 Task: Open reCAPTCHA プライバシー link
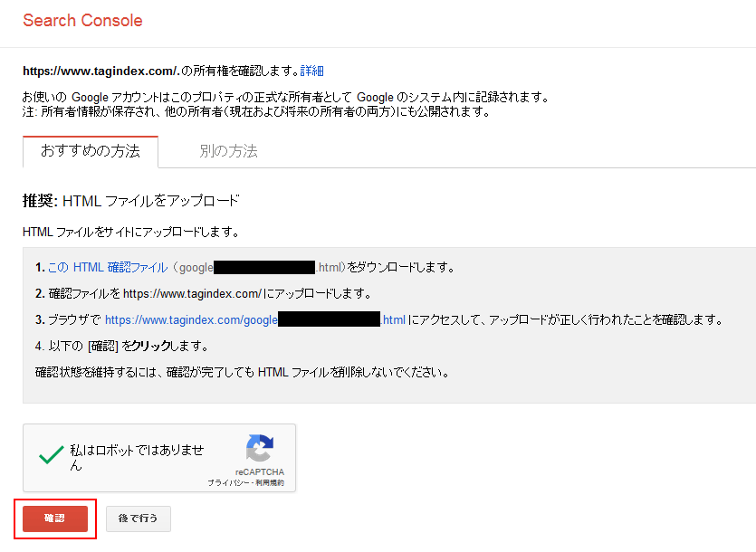point(225,483)
